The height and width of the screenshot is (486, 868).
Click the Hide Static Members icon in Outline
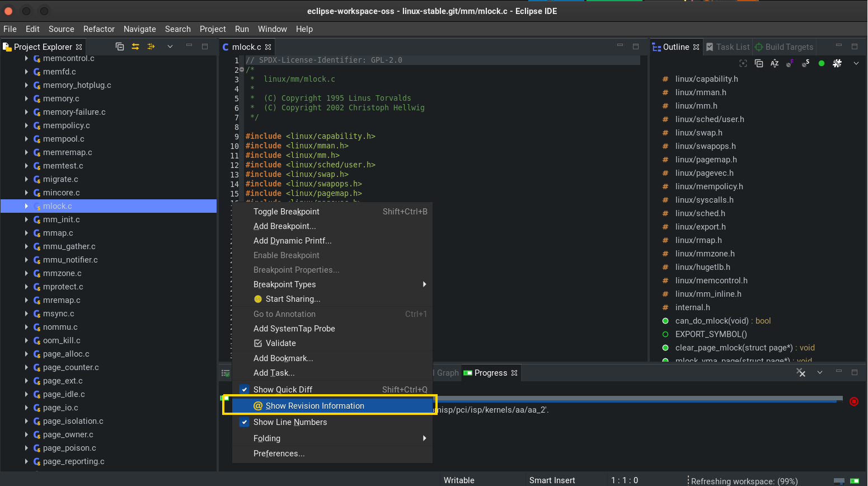[805, 63]
